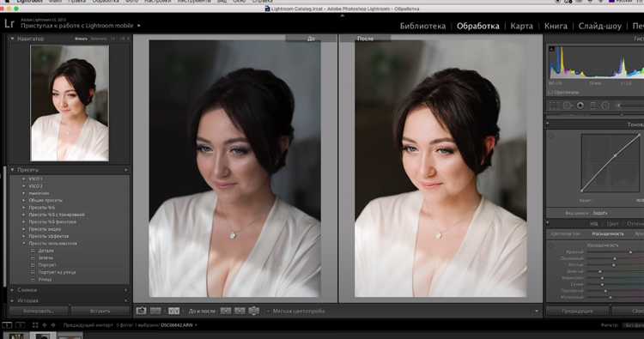Select the Red Eye Correction tool
The width and height of the screenshot is (644, 339).
pos(580,106)
